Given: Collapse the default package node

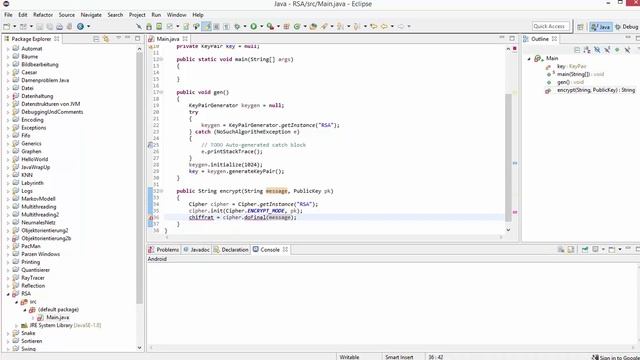Looking at the screenshot, I should pos(24,310).
